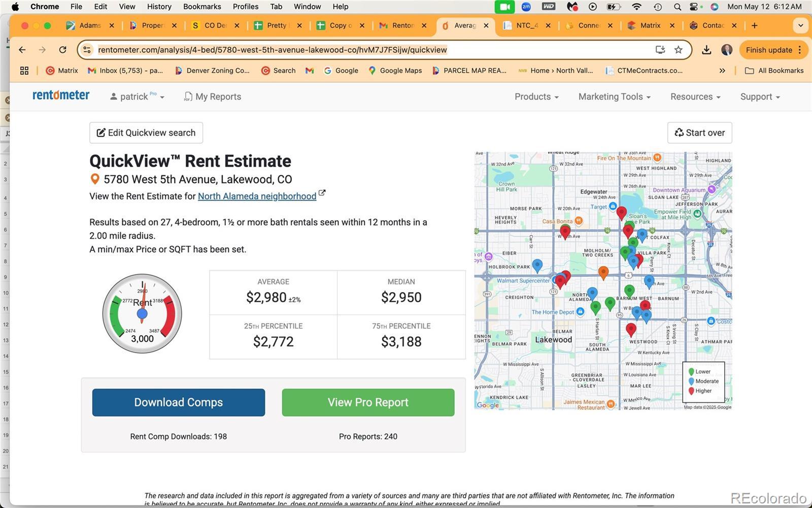The image size is (812, 508).
Task: Open the apps grid in bookmarks bar
Action: (x=24, y=71)
